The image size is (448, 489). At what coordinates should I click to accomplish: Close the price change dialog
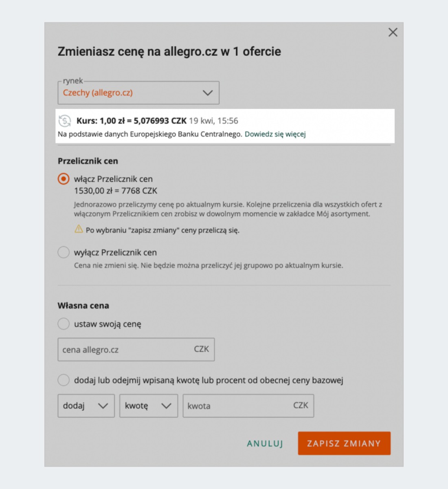point(393,33)
